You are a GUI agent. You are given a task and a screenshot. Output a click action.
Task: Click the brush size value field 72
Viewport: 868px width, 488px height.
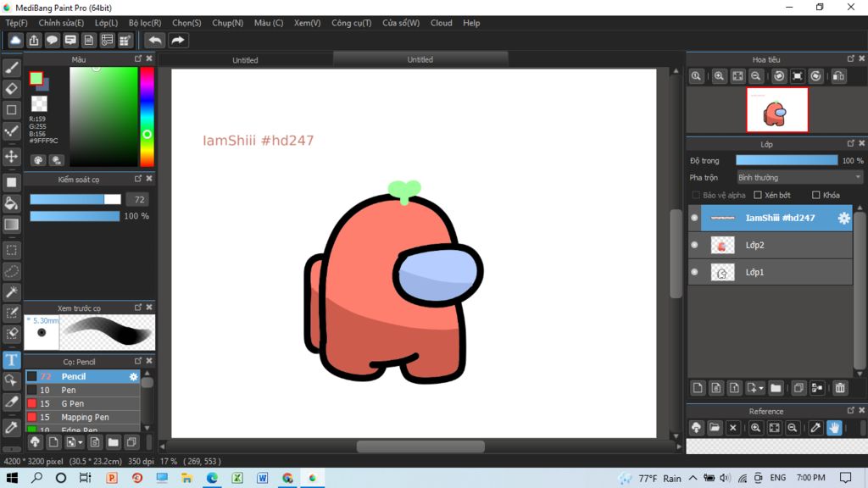click(x=139, y=200)
